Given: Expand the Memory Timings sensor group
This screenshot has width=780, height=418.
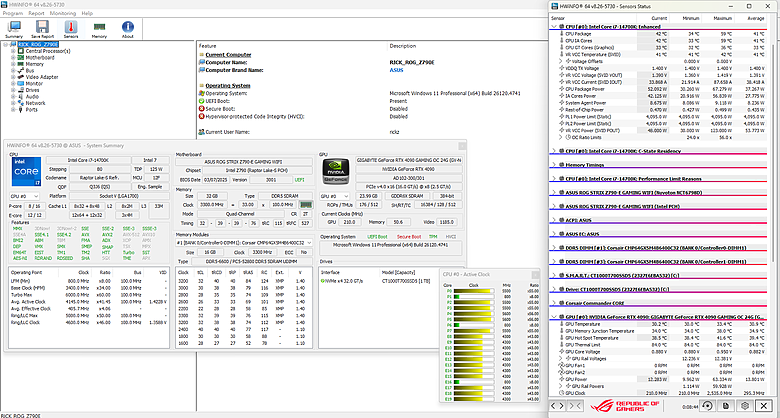Looking at the screenshot, I should pyautogui.click(x=555, y=165).
